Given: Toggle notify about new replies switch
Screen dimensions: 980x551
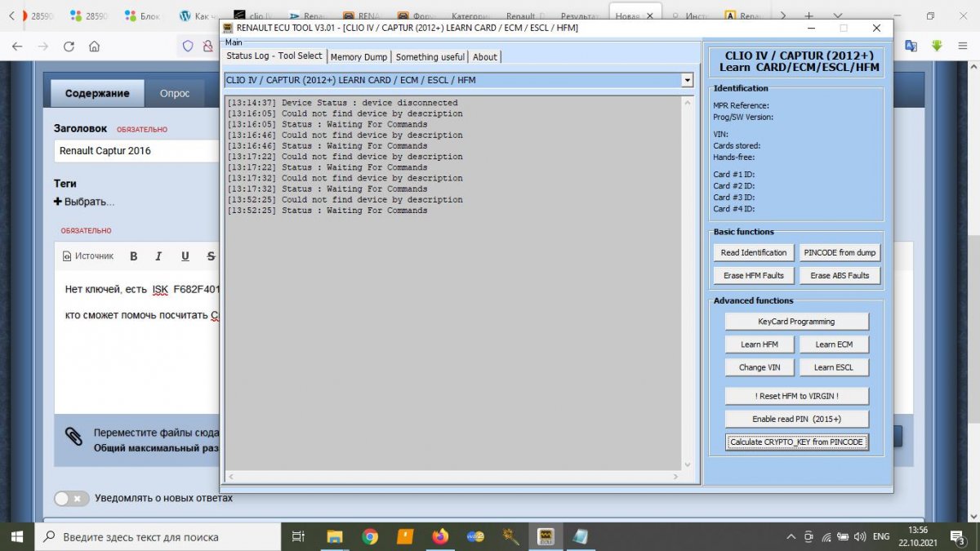Looking at the screenshot, I should 72,498.
